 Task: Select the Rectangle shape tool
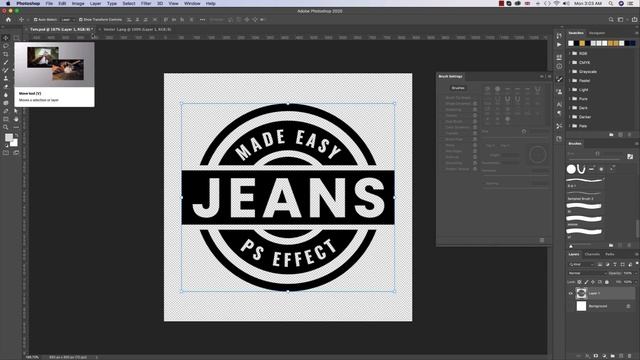[x=6, y=119]
